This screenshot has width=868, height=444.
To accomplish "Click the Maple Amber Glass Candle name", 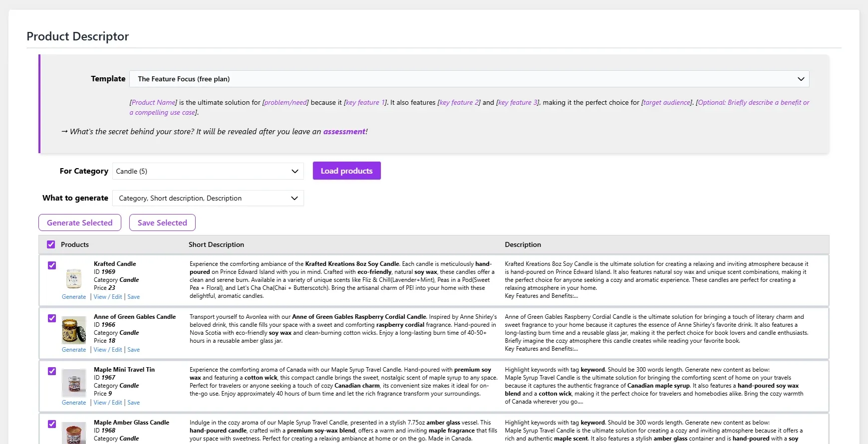I will [131, 423].
